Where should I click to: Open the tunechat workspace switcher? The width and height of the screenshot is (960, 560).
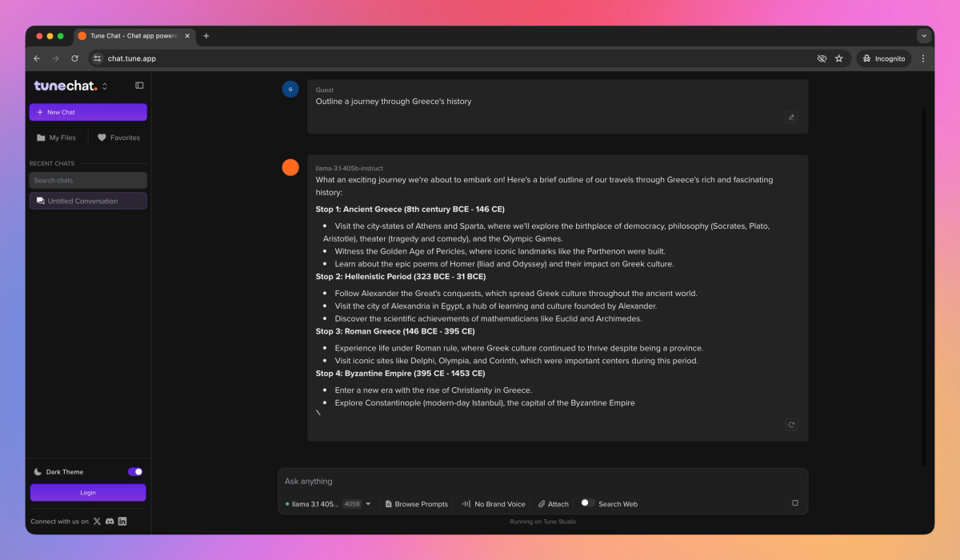[94, 86]
